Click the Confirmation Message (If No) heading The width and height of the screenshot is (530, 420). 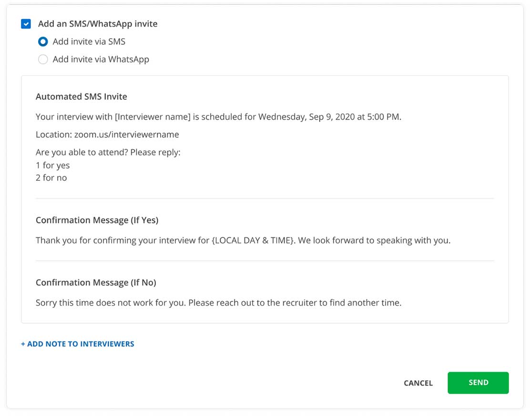coord(96,283)
